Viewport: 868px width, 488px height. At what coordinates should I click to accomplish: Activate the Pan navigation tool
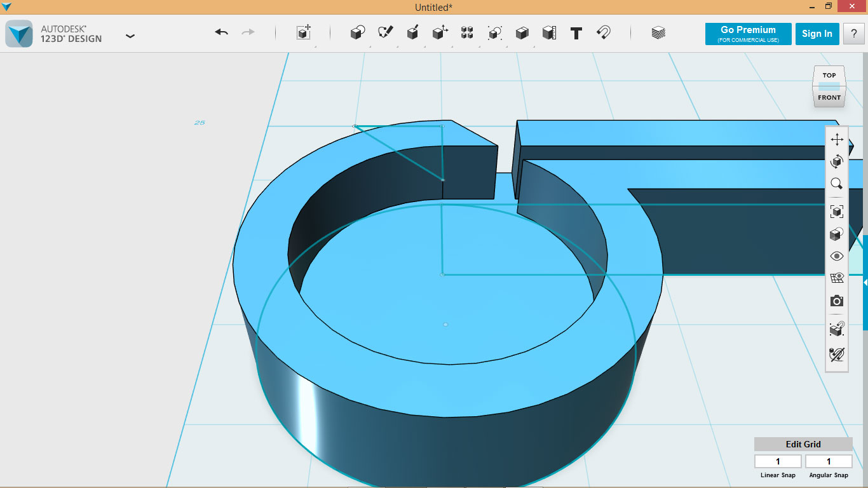coord(837,140)
